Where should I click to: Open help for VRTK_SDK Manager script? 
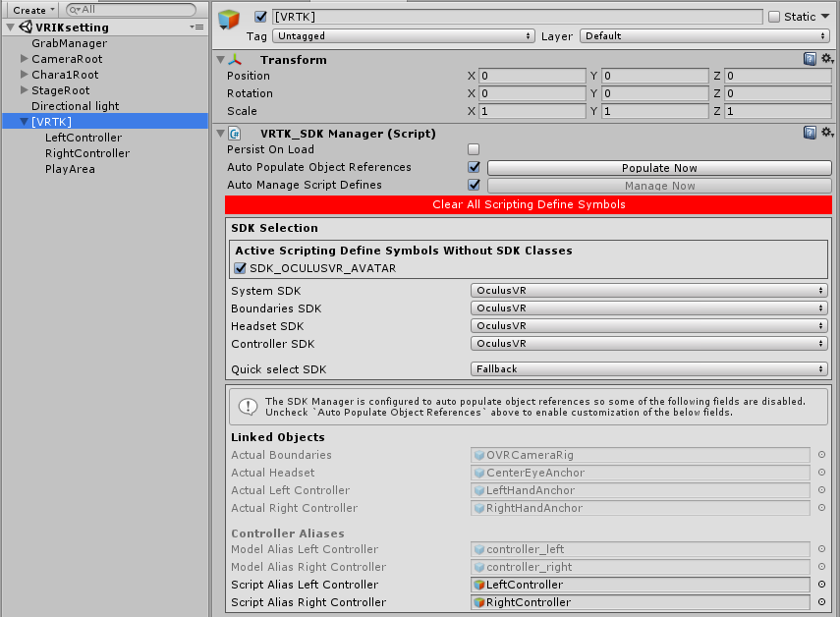pyautogui.click(x=809, y=132)
